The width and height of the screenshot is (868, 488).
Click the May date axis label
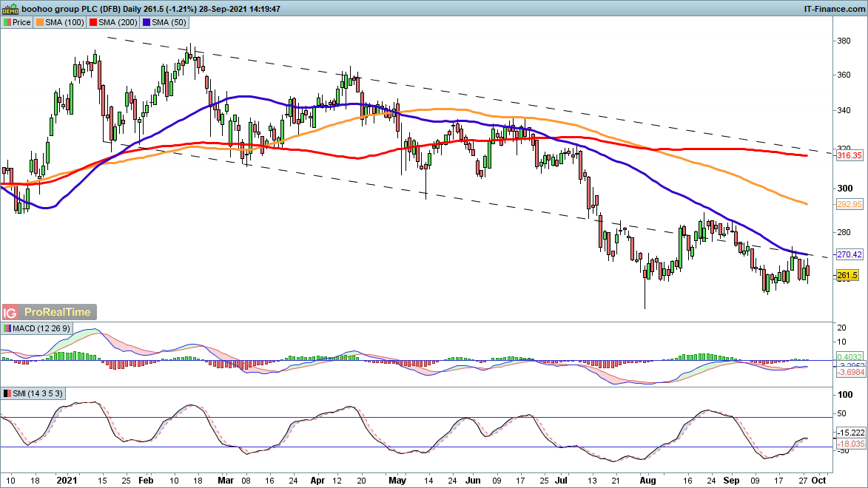[x=397, y=481]
